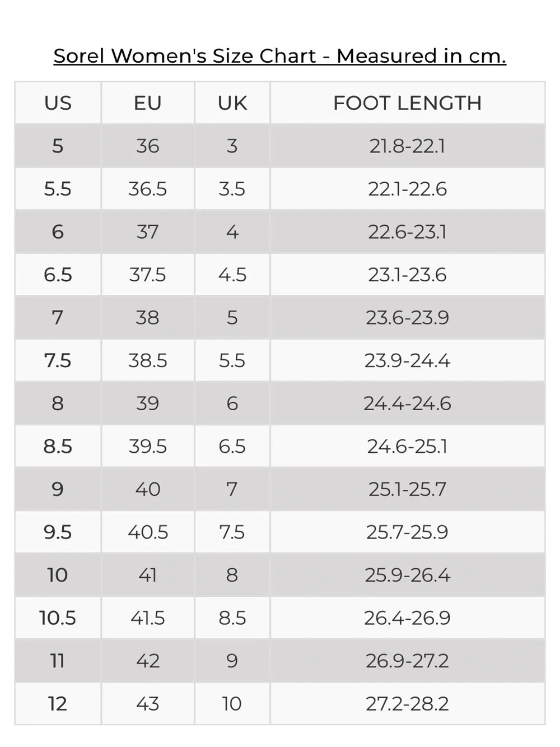The width and height of the screenshot is (560, 747).
Task: Click the US size 5 cell
Action: 58,146
